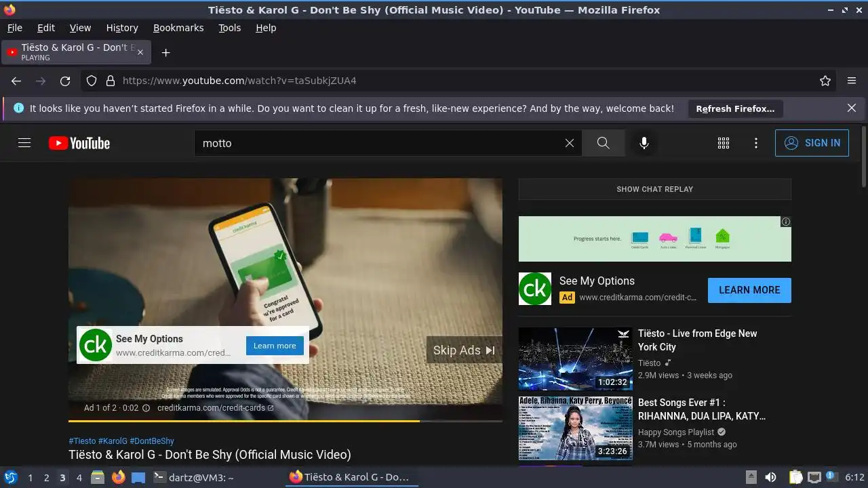
Task: Click #DontBeShy hashtag
Action: (x=152, y=441)
